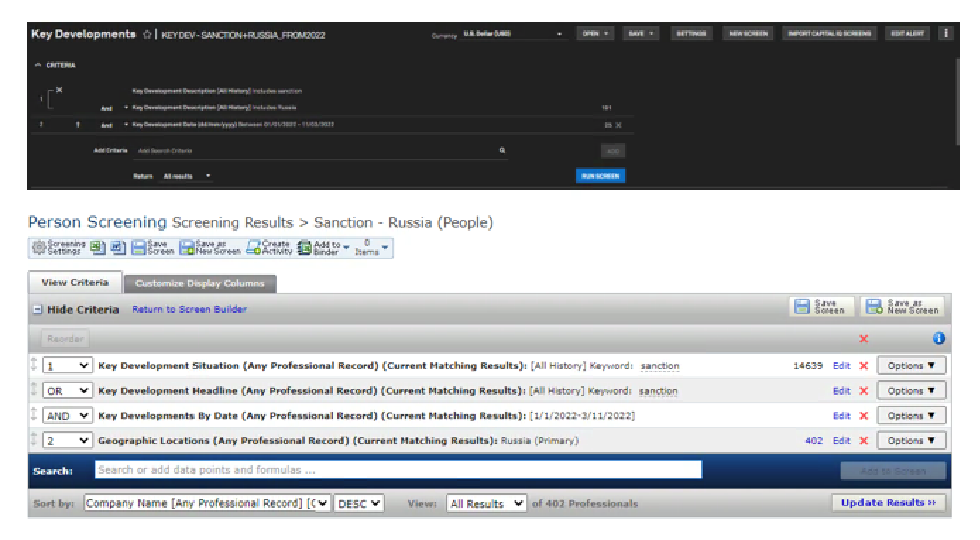Click the magnifier in Add Search Criteria
This screenshot has width=980, height=540.
click(x=502, y=150)
